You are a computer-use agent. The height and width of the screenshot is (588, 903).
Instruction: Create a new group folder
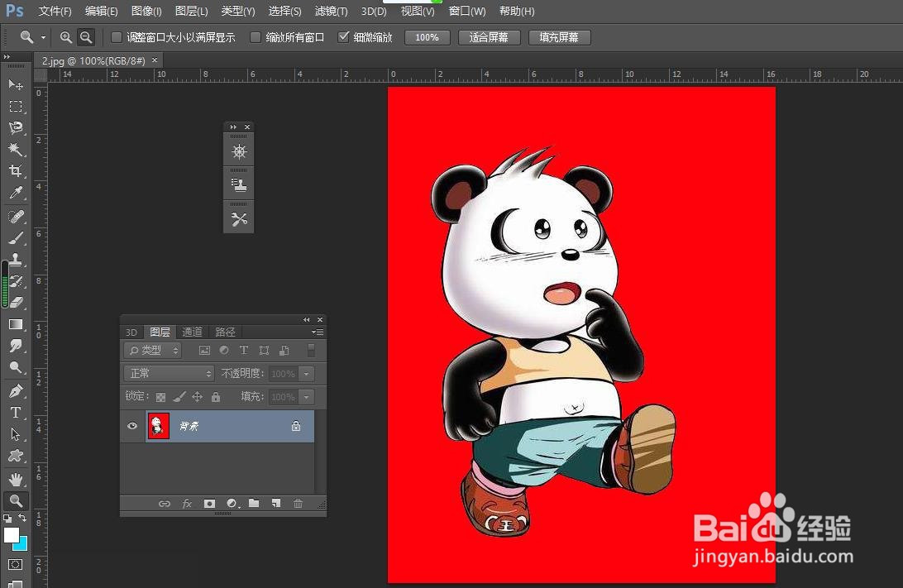tap(254, 504)
